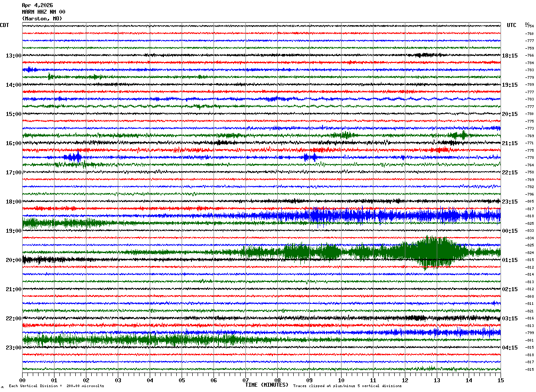Click the 00 minute tick label
The width and height of the screenshot is (536, 392).
[22, 380]
